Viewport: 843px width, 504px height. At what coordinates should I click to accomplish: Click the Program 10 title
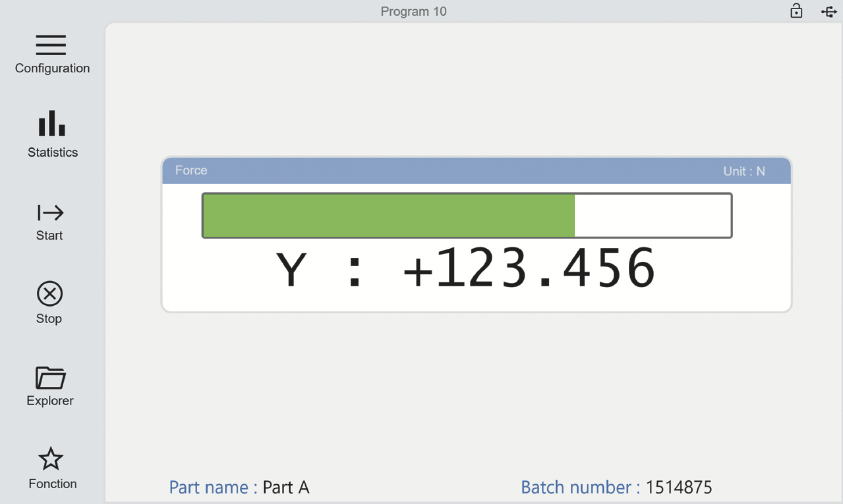pos(413,11)
